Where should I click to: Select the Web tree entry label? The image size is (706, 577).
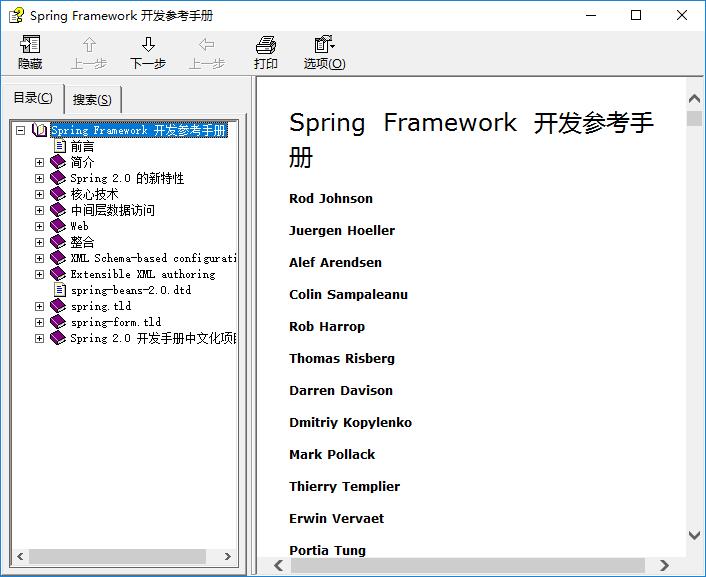point(79,226)
